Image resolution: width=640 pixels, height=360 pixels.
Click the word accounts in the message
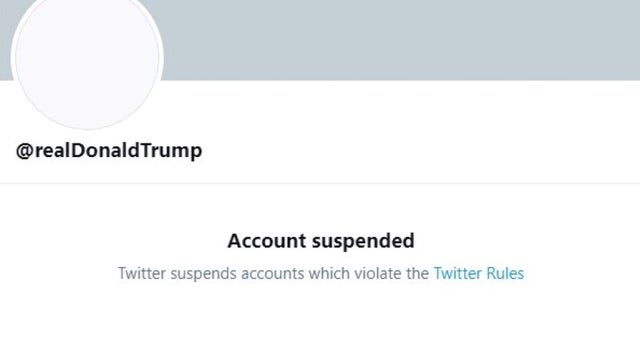pos(272,274)
